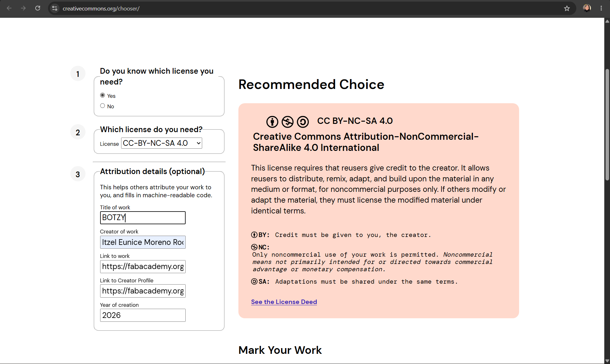Click the address bar URL

point(101,9)
